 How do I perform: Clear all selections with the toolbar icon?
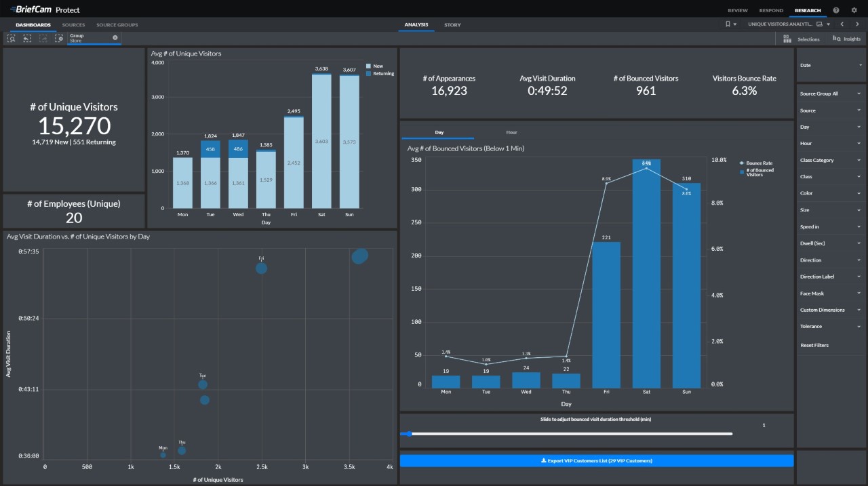59,39
